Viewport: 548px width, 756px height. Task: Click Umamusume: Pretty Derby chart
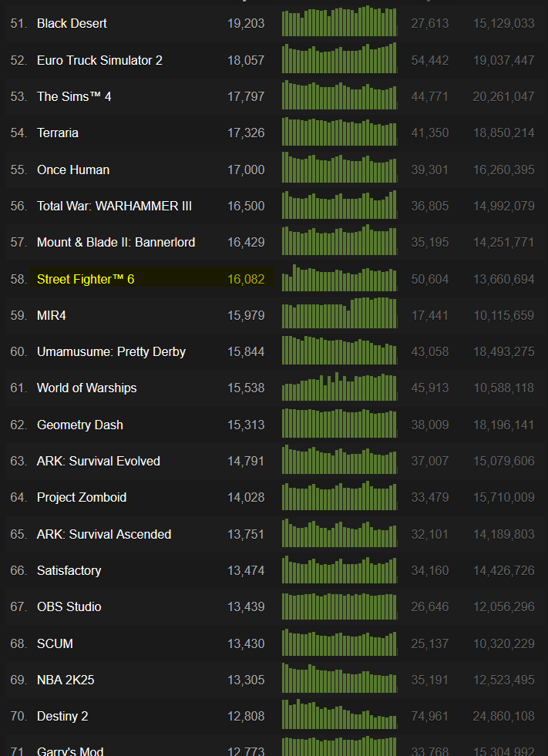coord(340,350)
